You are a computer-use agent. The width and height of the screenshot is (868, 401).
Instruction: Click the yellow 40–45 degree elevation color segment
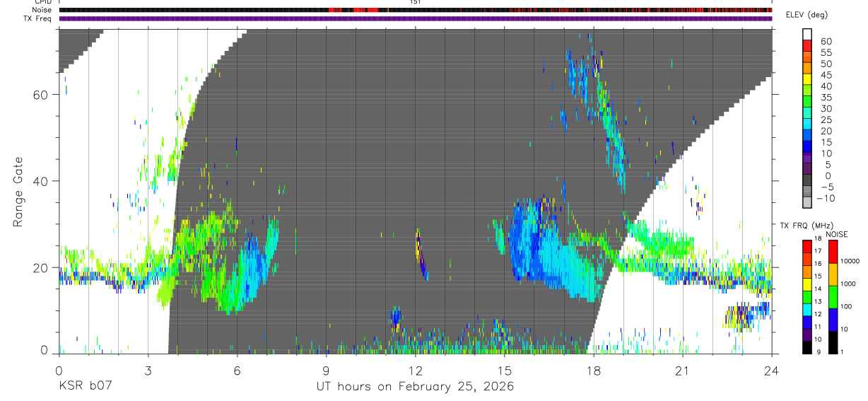click(x=807, y=81)
